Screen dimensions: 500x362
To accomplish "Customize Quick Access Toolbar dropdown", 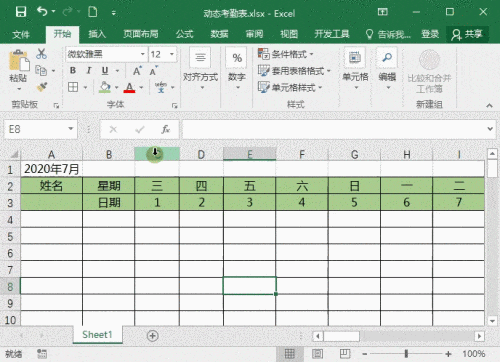I will coord(114,13).
